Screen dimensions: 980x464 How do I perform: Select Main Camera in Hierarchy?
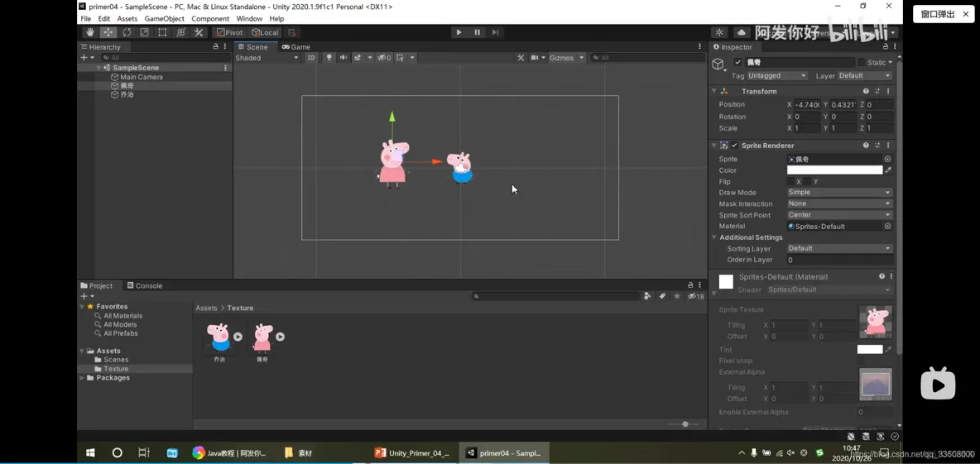coord(142,77)
